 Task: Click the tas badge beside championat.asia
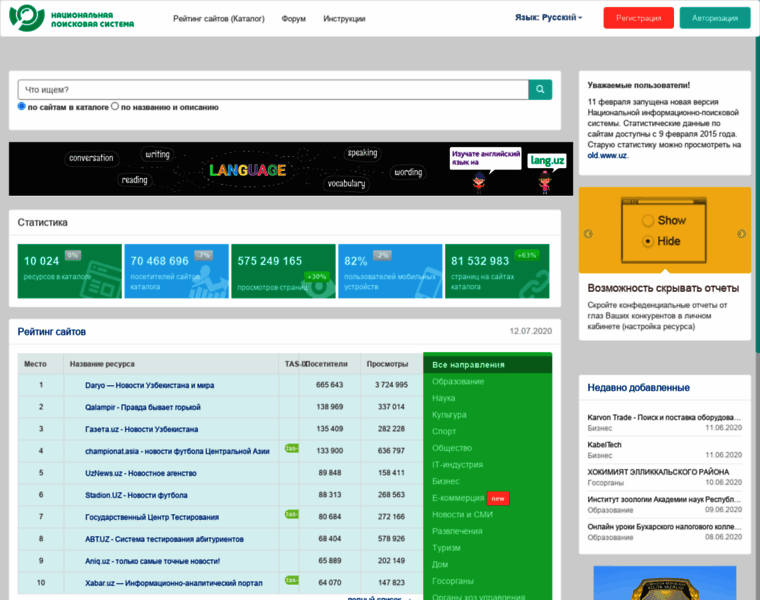point(292,448)
